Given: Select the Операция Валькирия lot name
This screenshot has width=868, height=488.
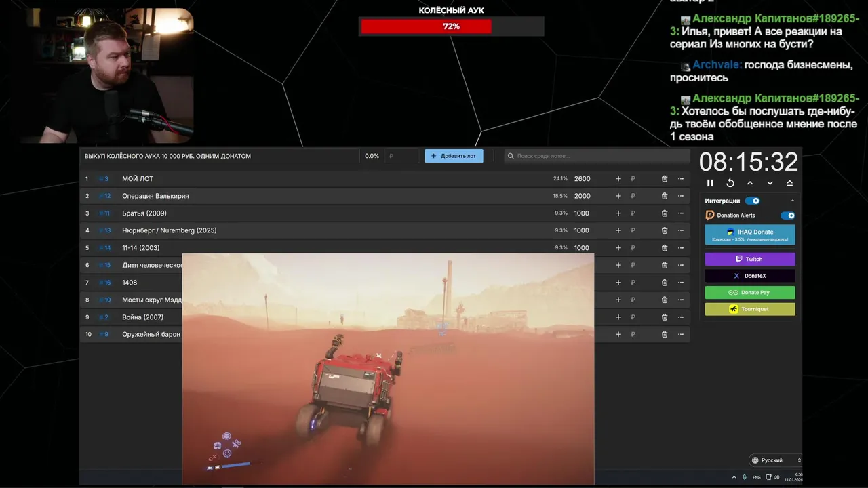Looking at the screenshot, I should click(155, 196).
